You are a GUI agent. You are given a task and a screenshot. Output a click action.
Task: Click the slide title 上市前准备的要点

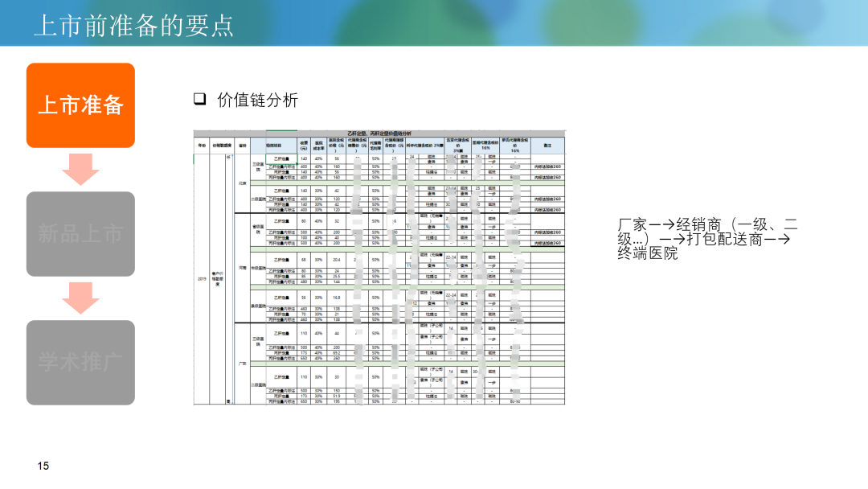click(x=133, y=25)
